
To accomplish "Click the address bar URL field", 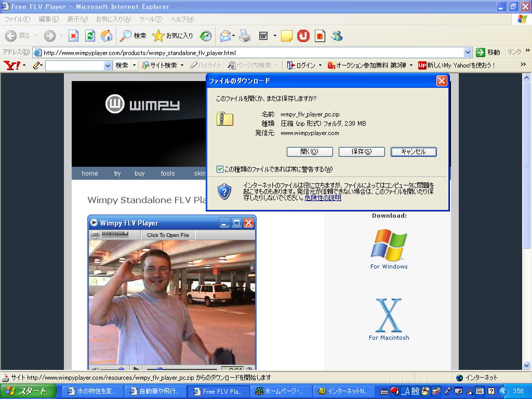I will tap(249, 52).
